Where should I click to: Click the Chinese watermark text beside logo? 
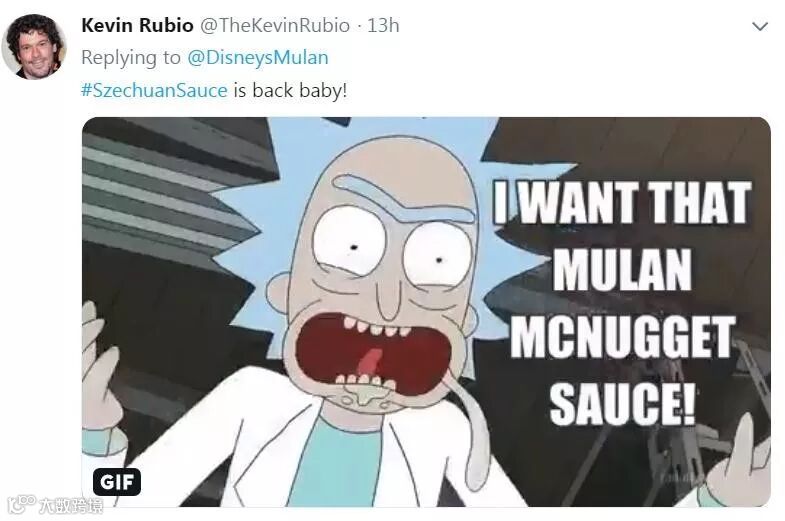pos(71,505)
